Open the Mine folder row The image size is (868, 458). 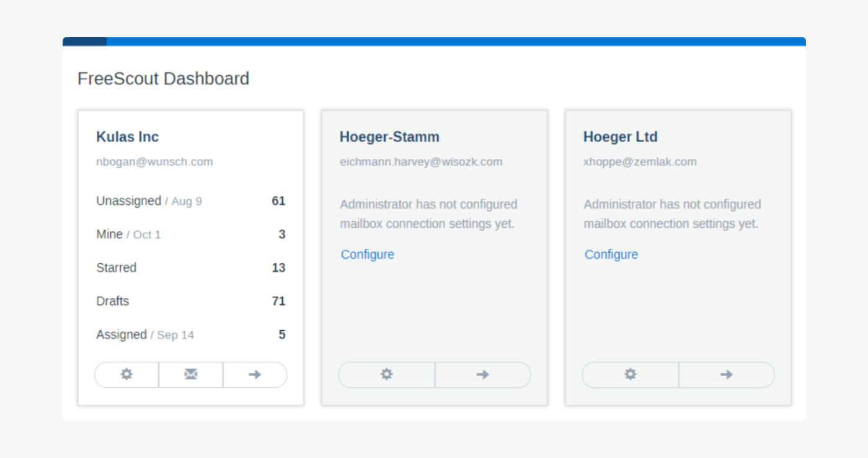(x=191, y=235)
